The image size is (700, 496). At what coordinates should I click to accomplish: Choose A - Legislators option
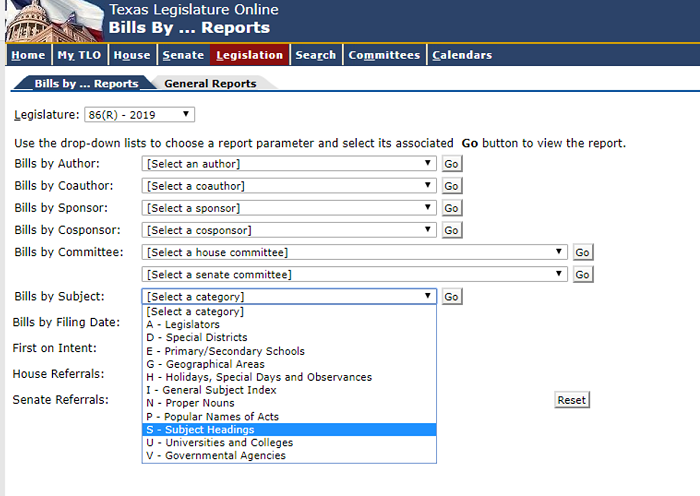(x=289, y=325)
